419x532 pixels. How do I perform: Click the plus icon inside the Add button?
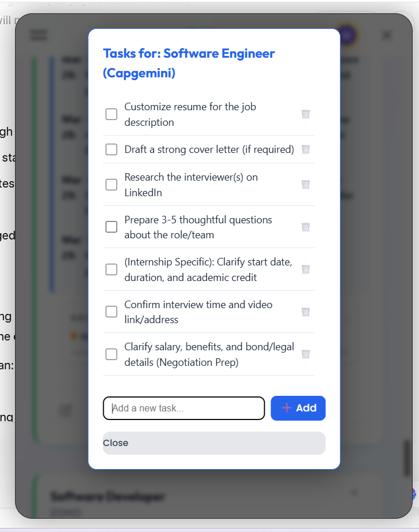[287, 408]
